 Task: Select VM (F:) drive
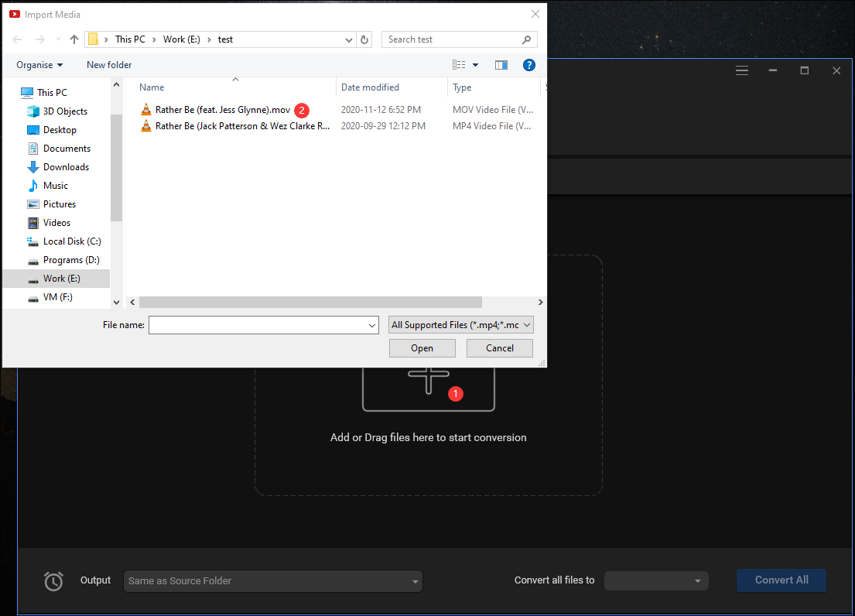point(50,297)
